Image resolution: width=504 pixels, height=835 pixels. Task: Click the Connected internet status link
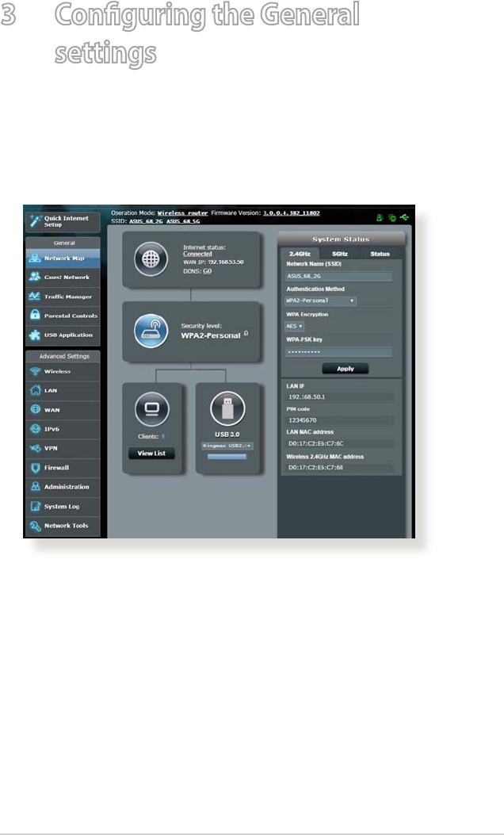197,254
